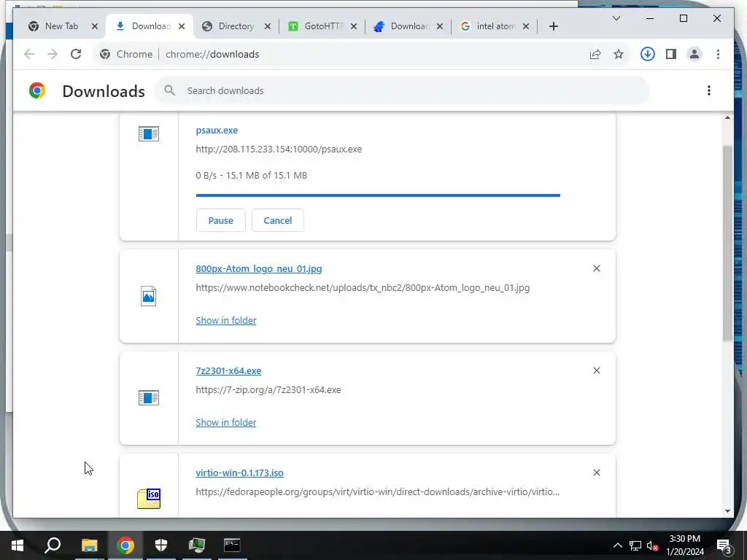Toggle the side panel icon

(x=671, y=54)
